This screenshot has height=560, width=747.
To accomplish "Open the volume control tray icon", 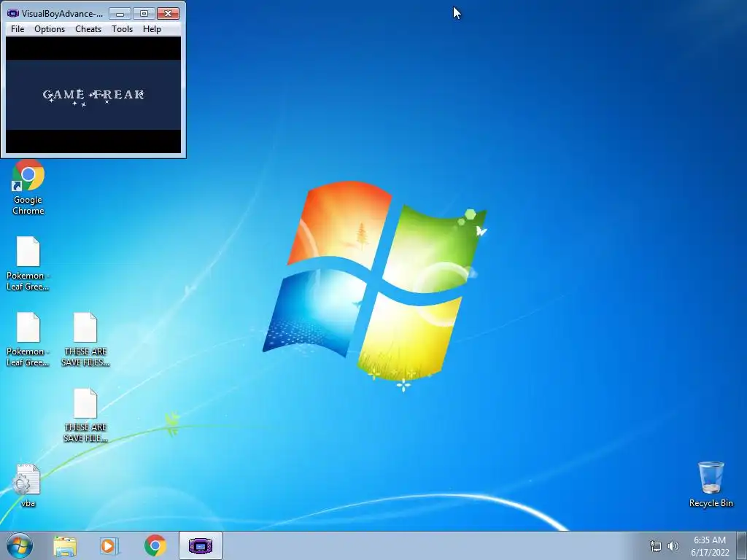I will tap(673, 546).
